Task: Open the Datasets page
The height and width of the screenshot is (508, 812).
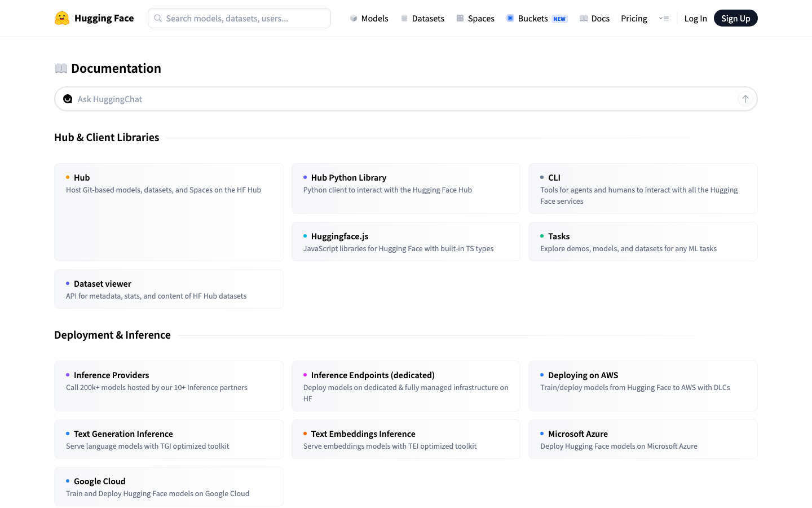Action: [422, 19]
